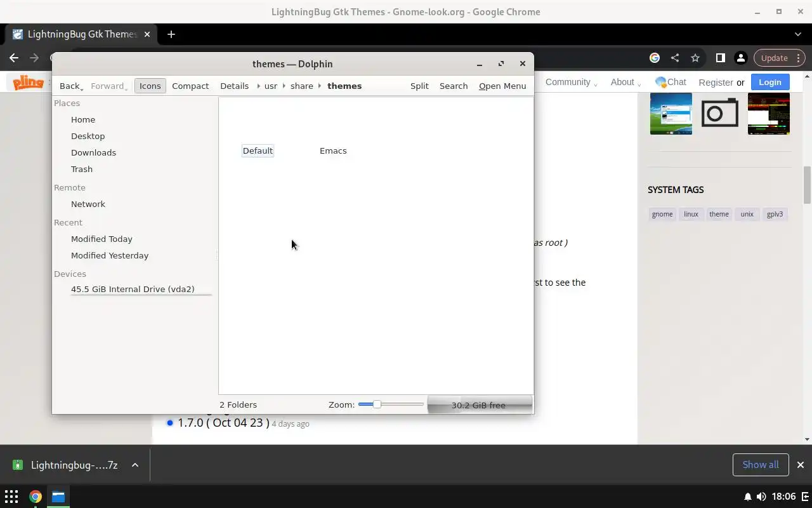The image size is (812, 508).
Task: Select the gnome system tag
Action: pyautogui.click(x=662, y=214)
